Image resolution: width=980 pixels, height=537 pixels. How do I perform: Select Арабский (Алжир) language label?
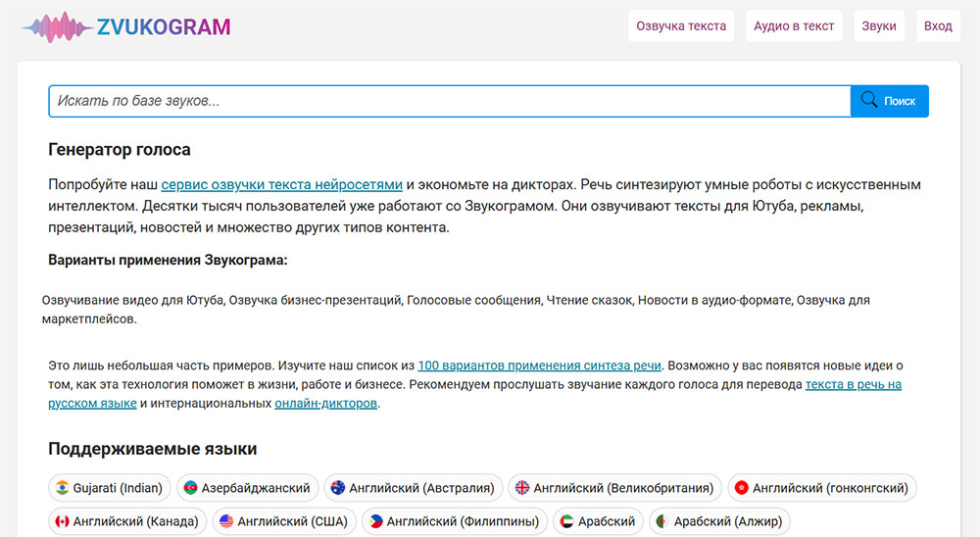(727, 520)
